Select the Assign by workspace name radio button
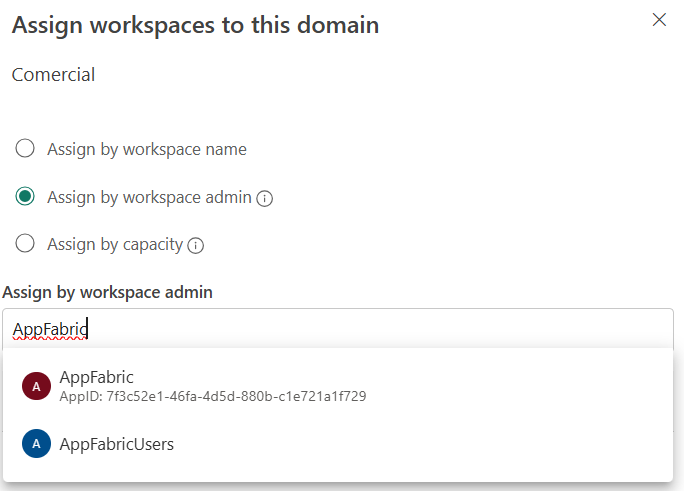 point(26,149)
